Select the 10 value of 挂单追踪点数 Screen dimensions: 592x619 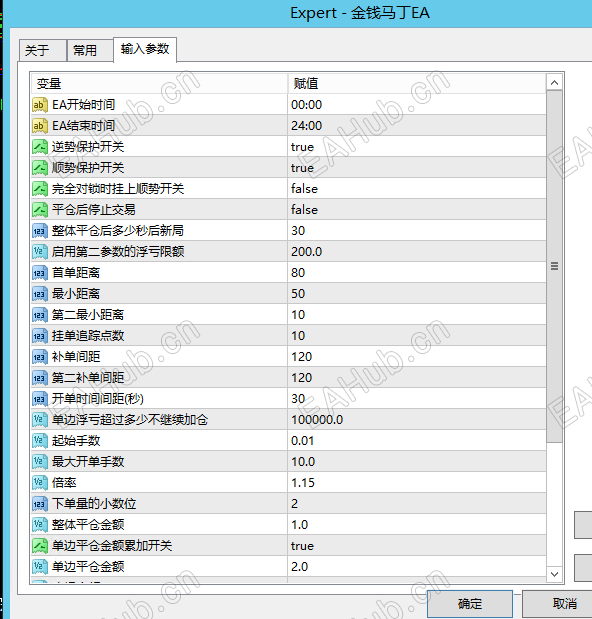417,336
